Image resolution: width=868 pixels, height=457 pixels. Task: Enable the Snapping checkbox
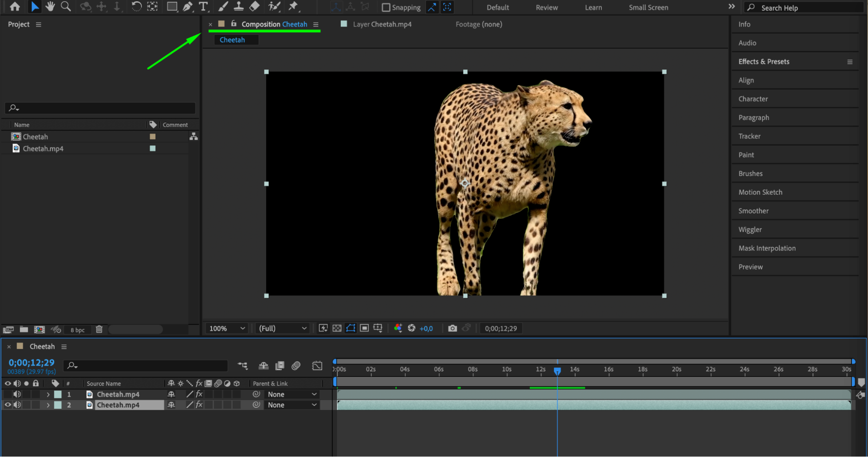[386, 7]
